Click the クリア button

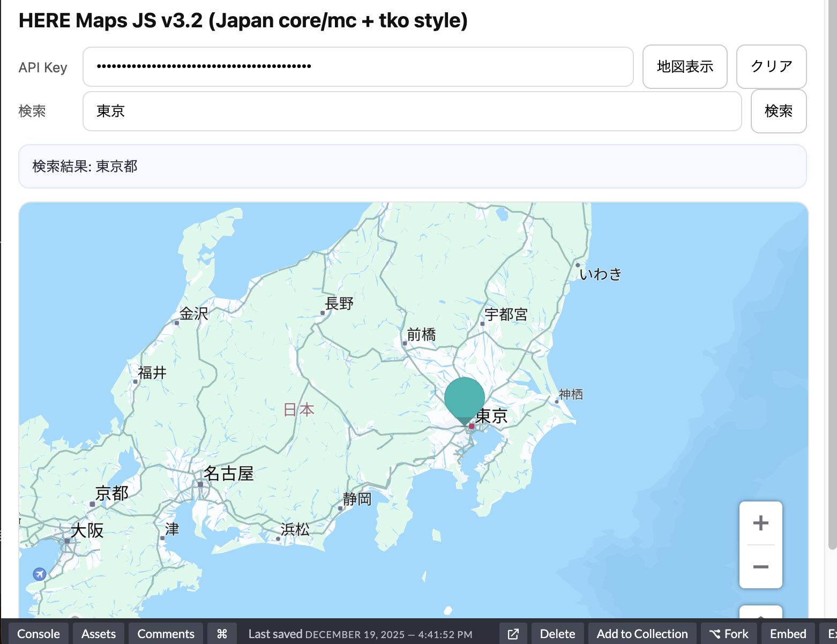pos(771,66)
